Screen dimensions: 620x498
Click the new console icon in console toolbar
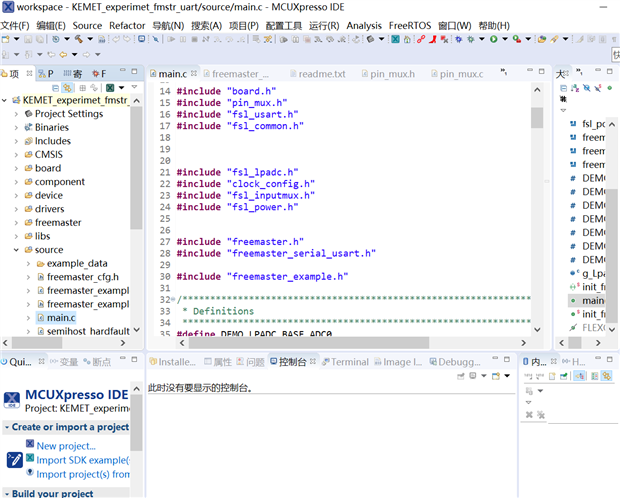coord(496,376)
